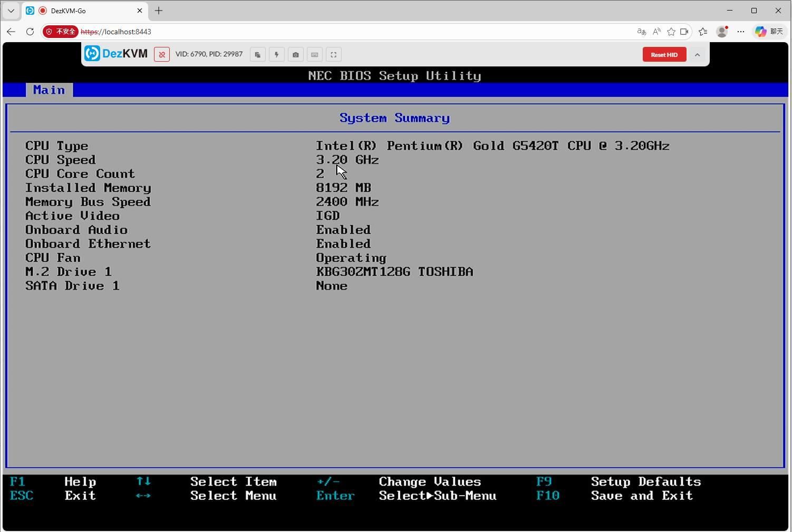Open the Copilot chat button

click(769, 32)
